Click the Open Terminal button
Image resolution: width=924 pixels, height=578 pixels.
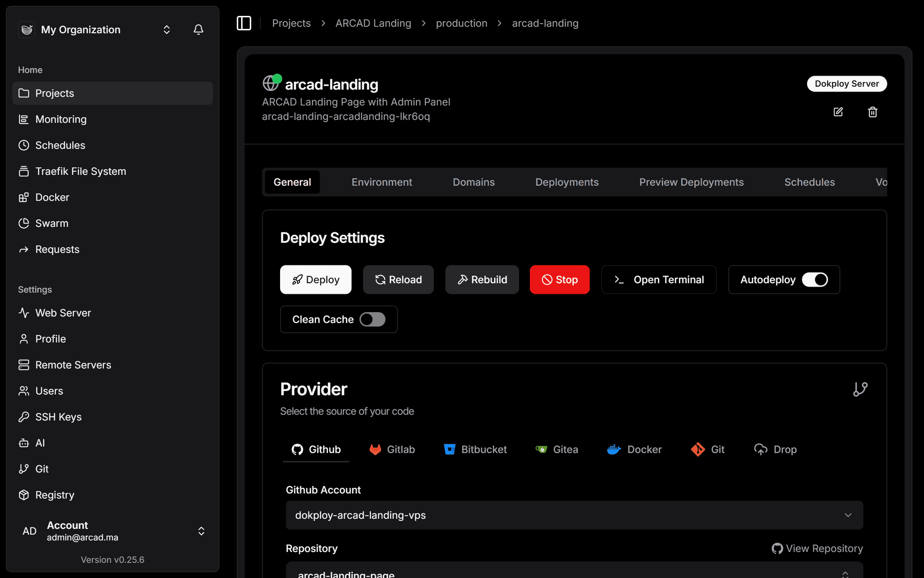click(x=659, y=280)
